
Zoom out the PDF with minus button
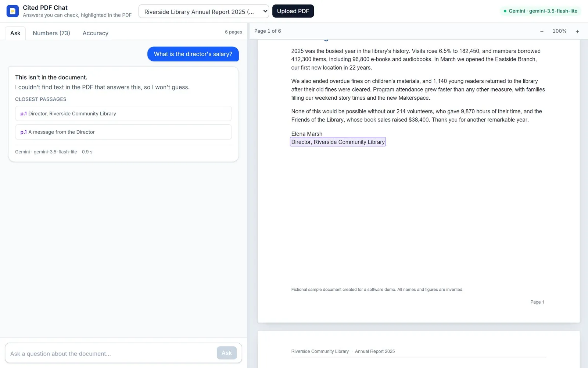[x=542, y=31]
